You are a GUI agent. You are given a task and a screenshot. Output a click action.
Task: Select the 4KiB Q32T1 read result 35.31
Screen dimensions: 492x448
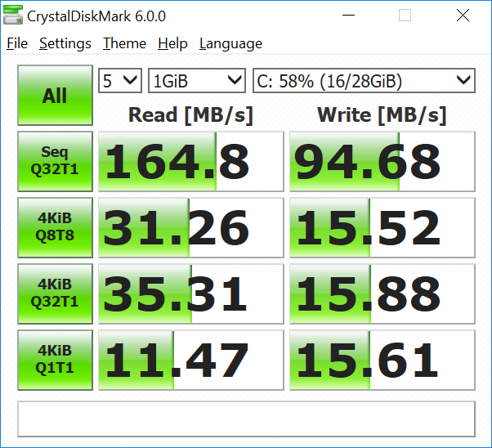click(191, 293)
